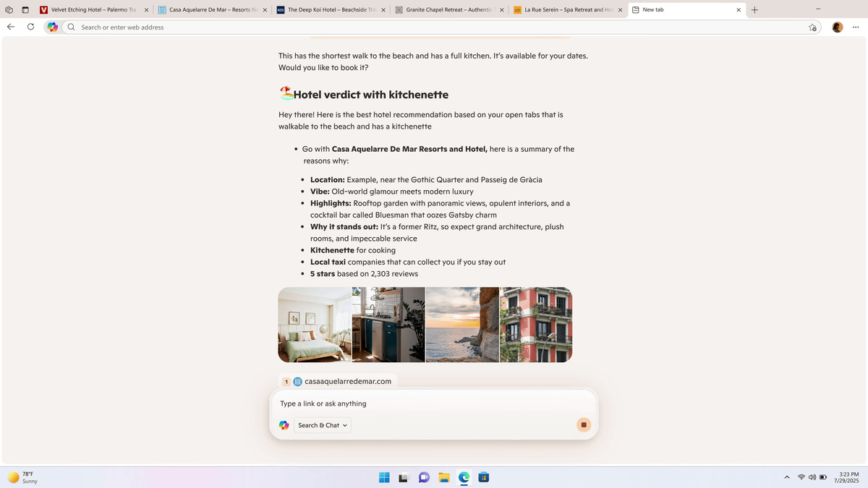Image resolution: width=868 pixels, height=488 pixels.
Task: Close the La Rue Serein tab
Action: [x=620, y=10]
